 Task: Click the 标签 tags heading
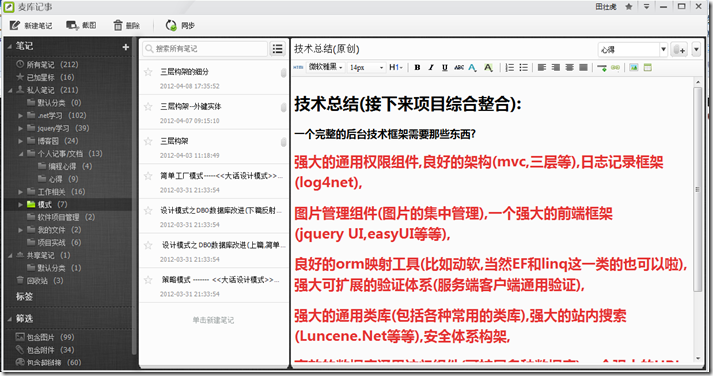(24, 296)
